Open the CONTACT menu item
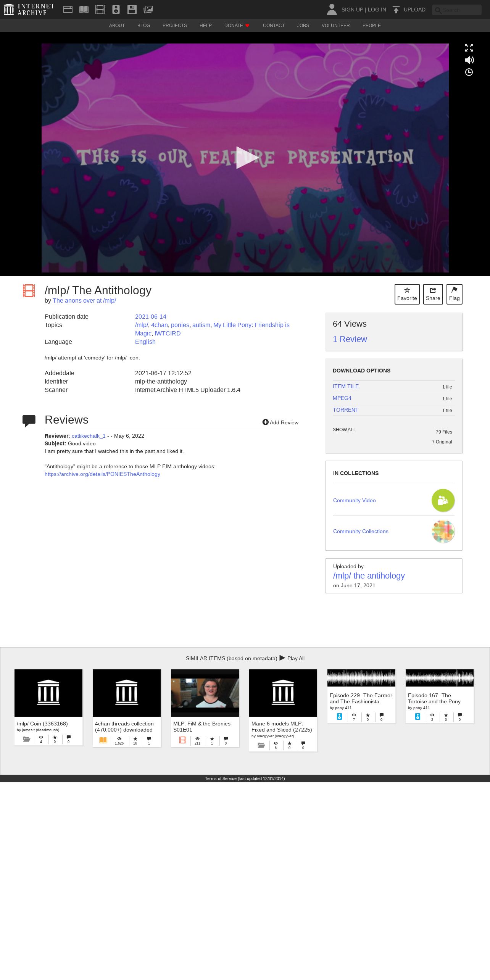490x980 pixels. coord(274,26)
